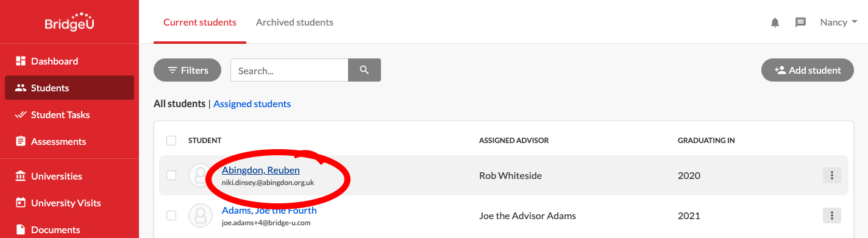Screen dimensions: 868x238
Task: Click the Add student button
Action: point(808,70)
